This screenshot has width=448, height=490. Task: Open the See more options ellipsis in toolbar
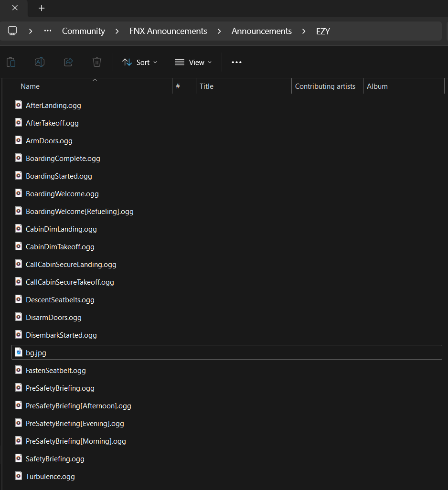[x=236, y=62]
